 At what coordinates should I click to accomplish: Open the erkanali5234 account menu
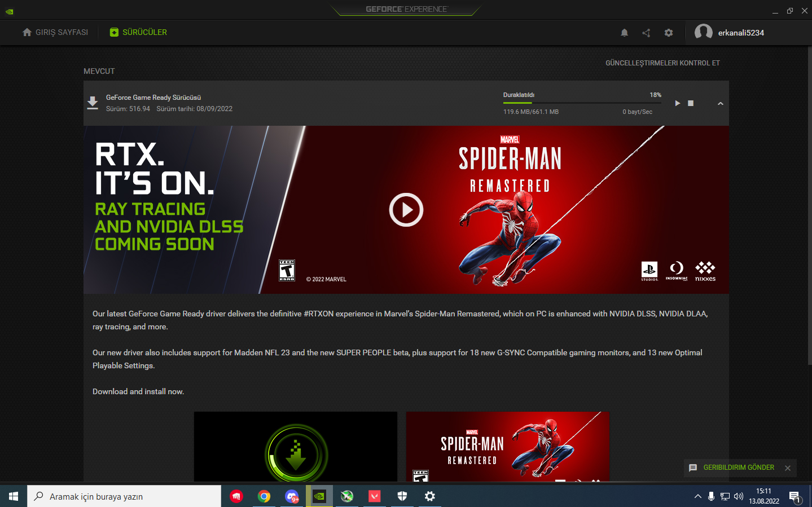729,32
